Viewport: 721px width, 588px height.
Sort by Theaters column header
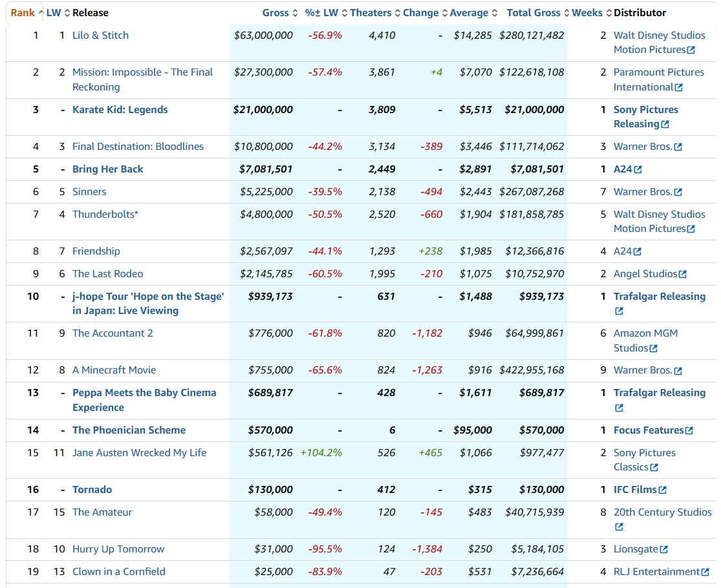(375, 13)
